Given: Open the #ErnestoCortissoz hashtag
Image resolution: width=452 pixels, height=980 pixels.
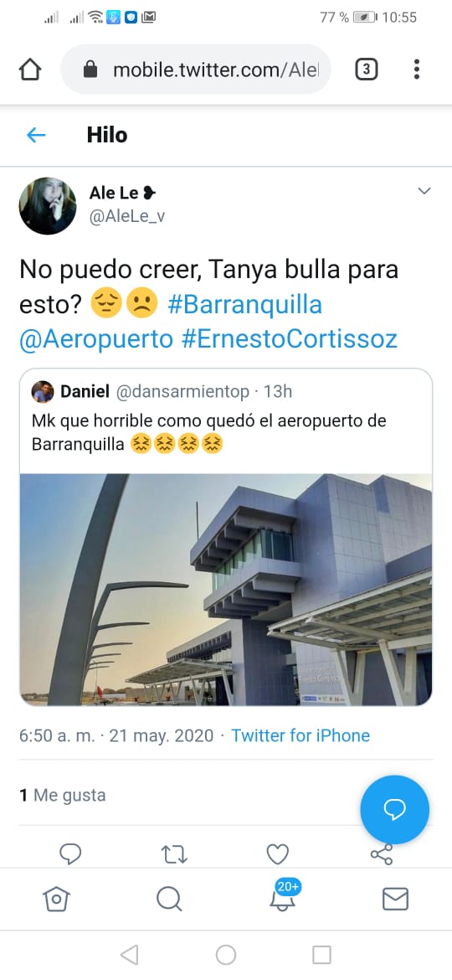Looking at the screenshot, I should pos(289,339).
